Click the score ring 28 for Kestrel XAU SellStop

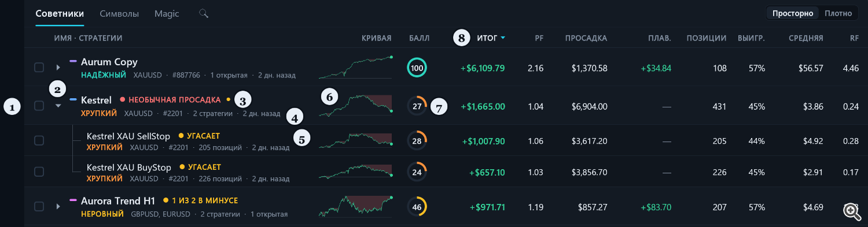click(417, 141)
